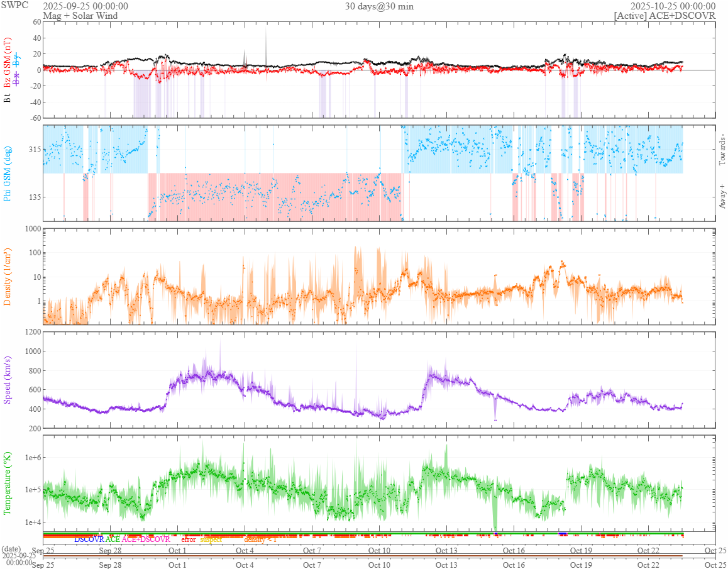Click the black 'Bt' axis label
Image resolution: width=728 pixels, height=569 pixels.
pos(8,98)
